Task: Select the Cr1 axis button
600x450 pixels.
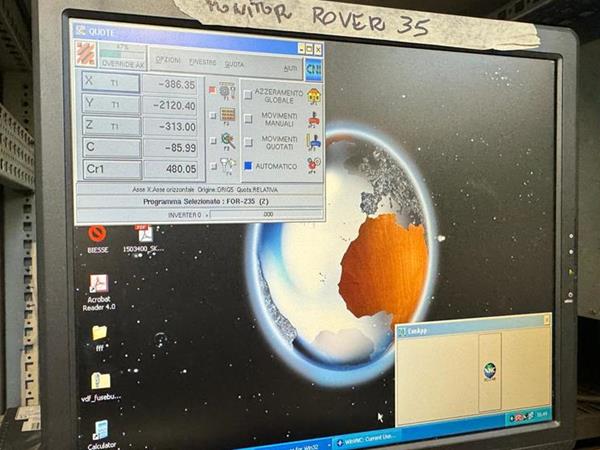Action: pyautogui.click(x=112, y=169)
